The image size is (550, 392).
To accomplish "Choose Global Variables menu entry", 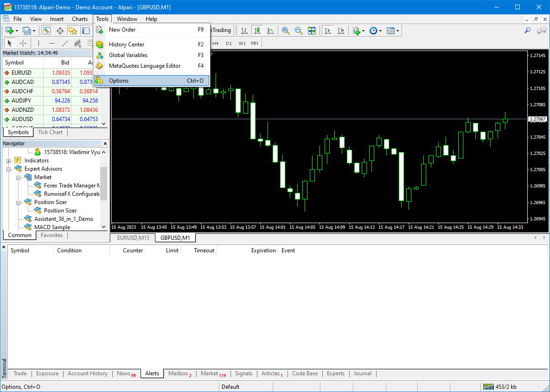I will pyautogui.click(x=152, y=55).
